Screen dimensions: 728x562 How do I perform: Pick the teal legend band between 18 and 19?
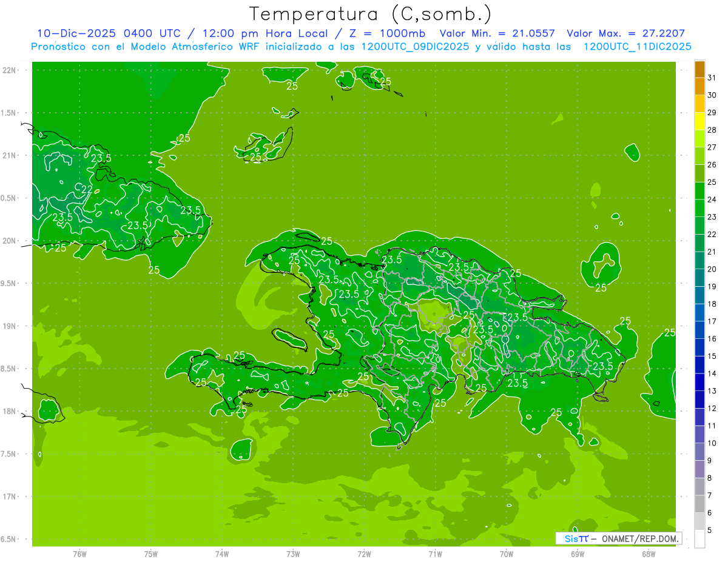click(699, 295)
